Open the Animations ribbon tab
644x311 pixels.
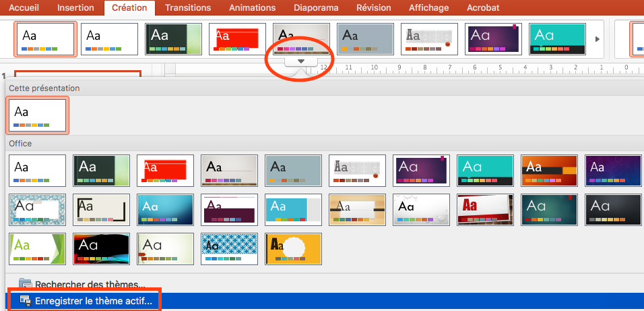(252, 8)
